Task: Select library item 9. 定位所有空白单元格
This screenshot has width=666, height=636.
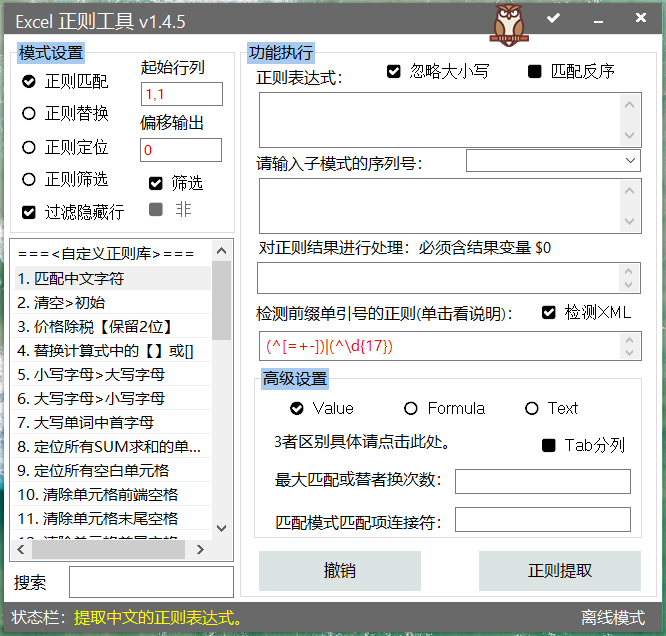Action: (x=112, y=470)
